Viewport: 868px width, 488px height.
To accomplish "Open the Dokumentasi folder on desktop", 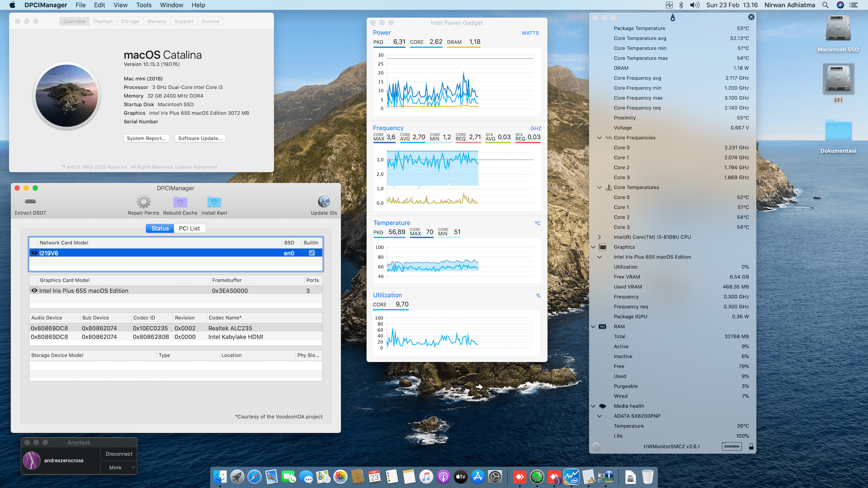I will [x=838, y=131].
